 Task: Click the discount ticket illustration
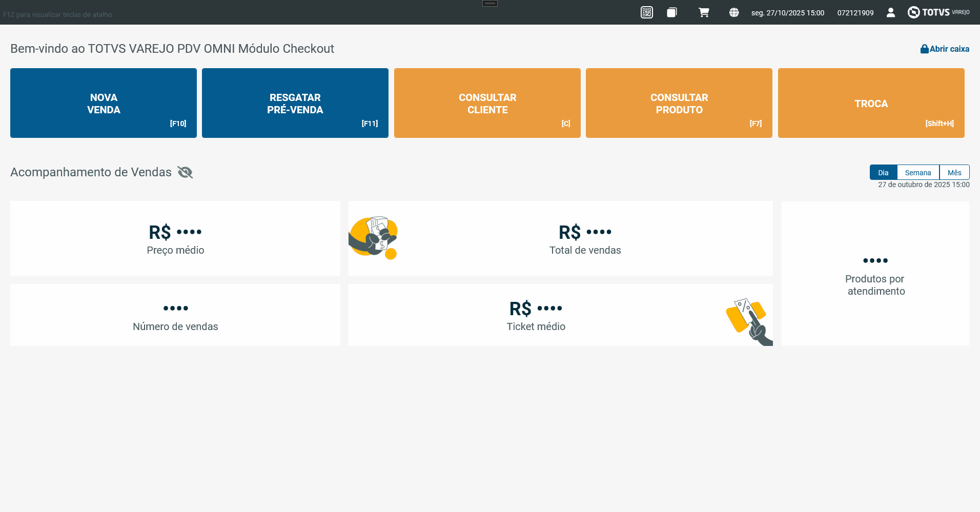click(x=749, y=322)
